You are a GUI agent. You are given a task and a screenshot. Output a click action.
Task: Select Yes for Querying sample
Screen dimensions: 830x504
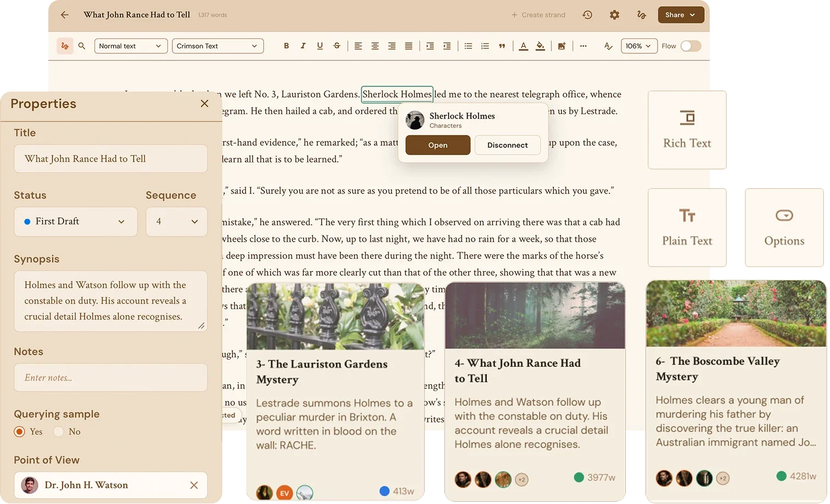(20, 432)
